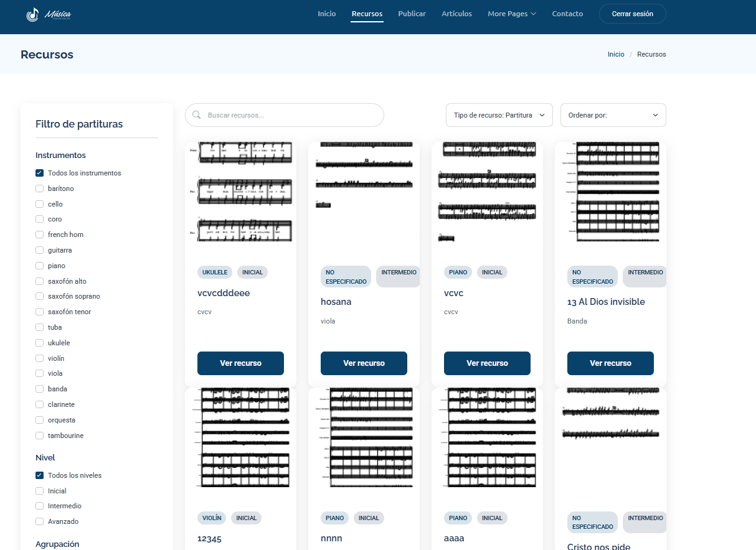756x550 pixels.
Task: Open the Cristo nos pide thumbnail
Action: click(x=610, y=437)
